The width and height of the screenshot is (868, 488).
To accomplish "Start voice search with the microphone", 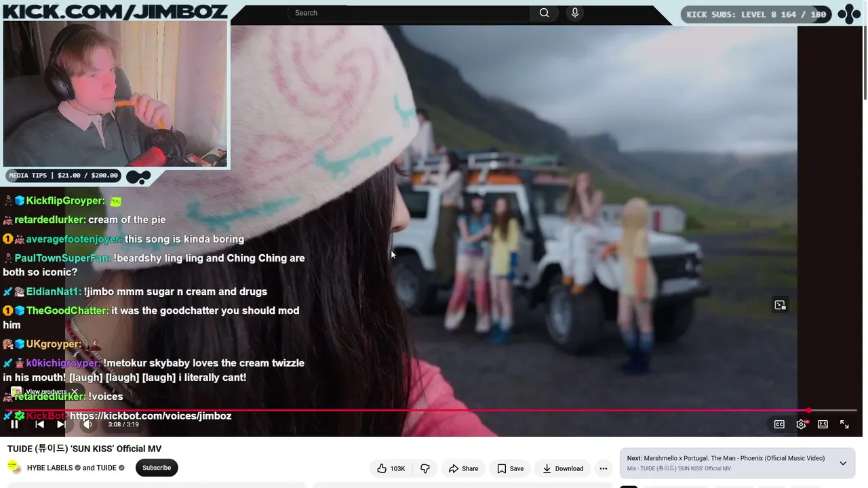I will coord(575,13).
